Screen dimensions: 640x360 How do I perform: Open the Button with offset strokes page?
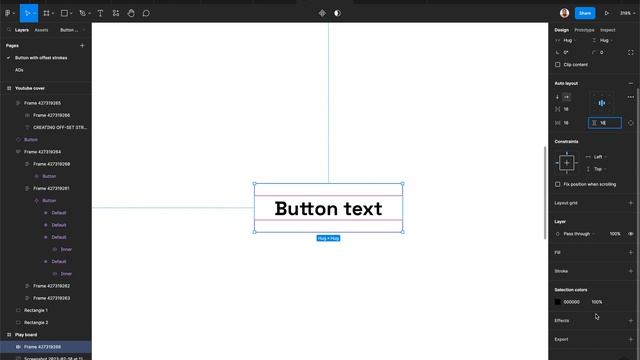point(41,58)
